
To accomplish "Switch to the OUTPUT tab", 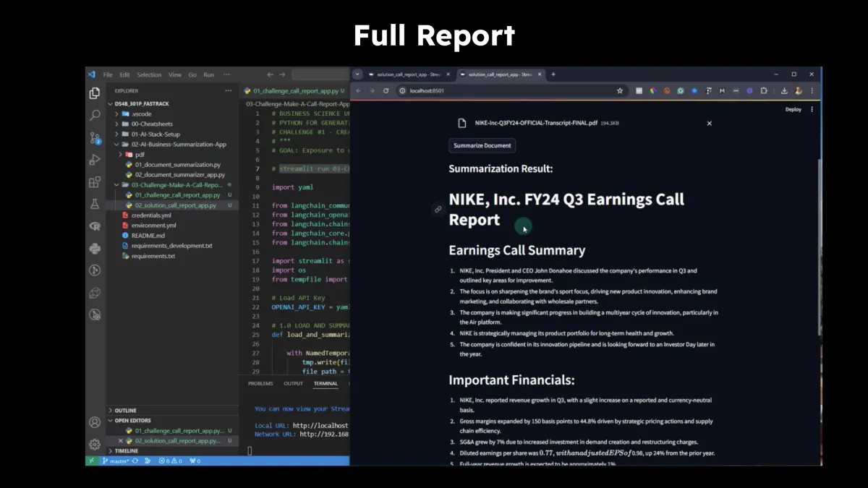I will coord(293,383).
